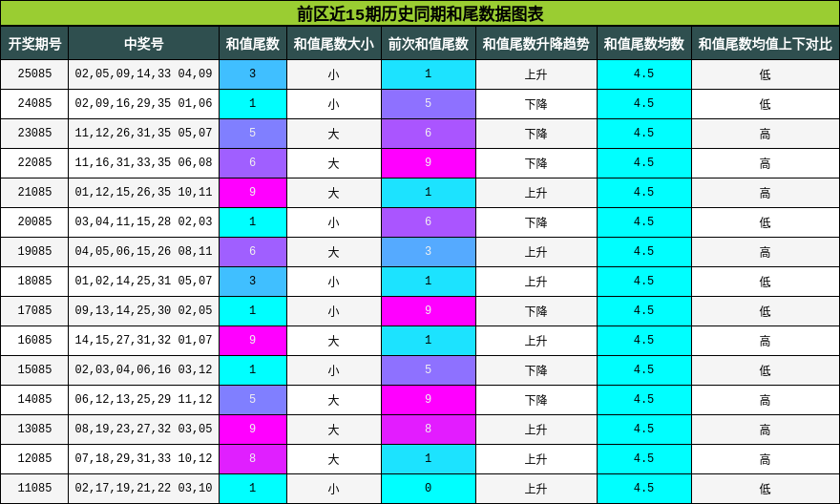Click 前次和值尾数 cell 3 in row 19085
840x504 pixels.
tap(428, 251)
